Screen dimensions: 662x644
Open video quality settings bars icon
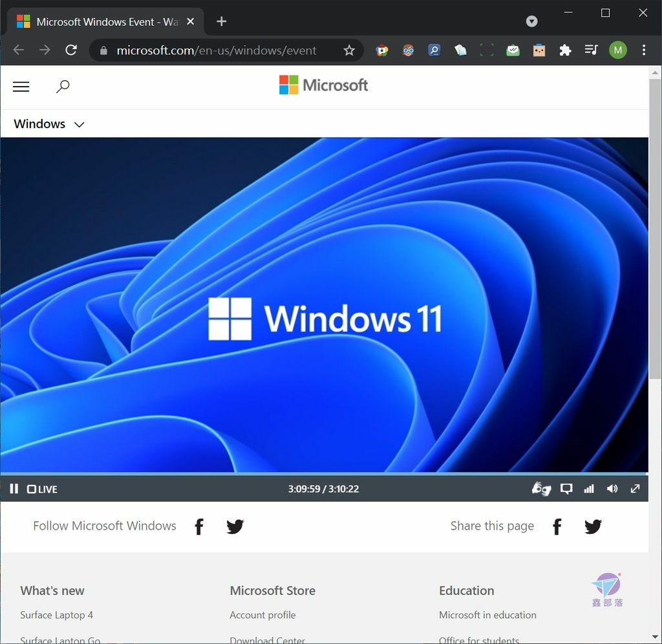tap(589, 489)
